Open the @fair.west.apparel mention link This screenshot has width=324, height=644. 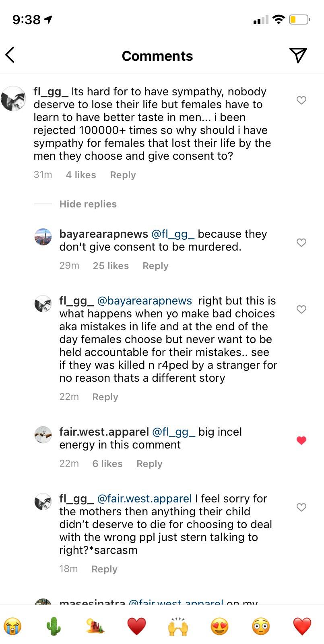point(144,498)
